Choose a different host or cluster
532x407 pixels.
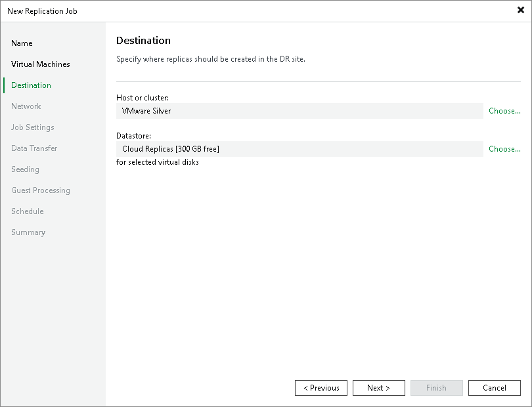tap(504, 111)
